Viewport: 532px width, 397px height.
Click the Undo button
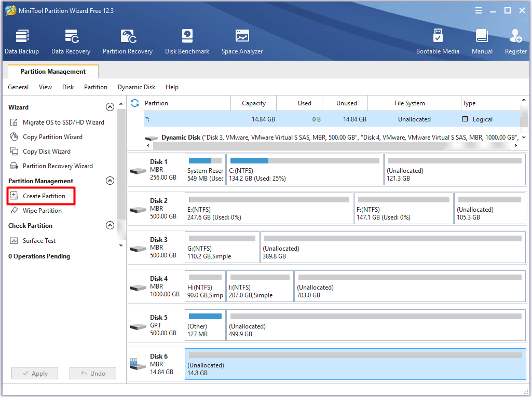pos(93,373)
